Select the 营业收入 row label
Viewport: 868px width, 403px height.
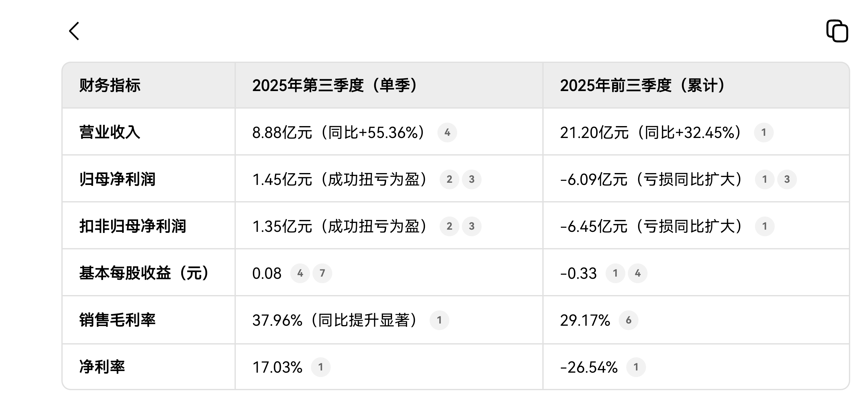110,132
